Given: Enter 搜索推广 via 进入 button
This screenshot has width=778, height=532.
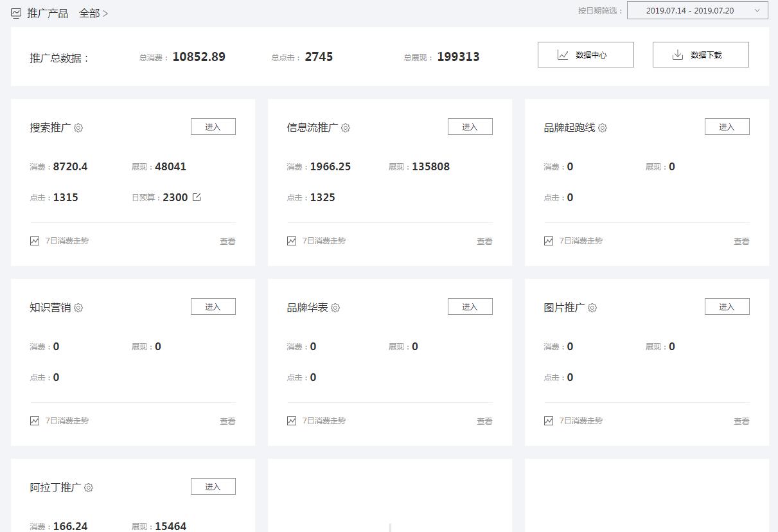Looking at the screenshot, I should [x=213, y=127].
